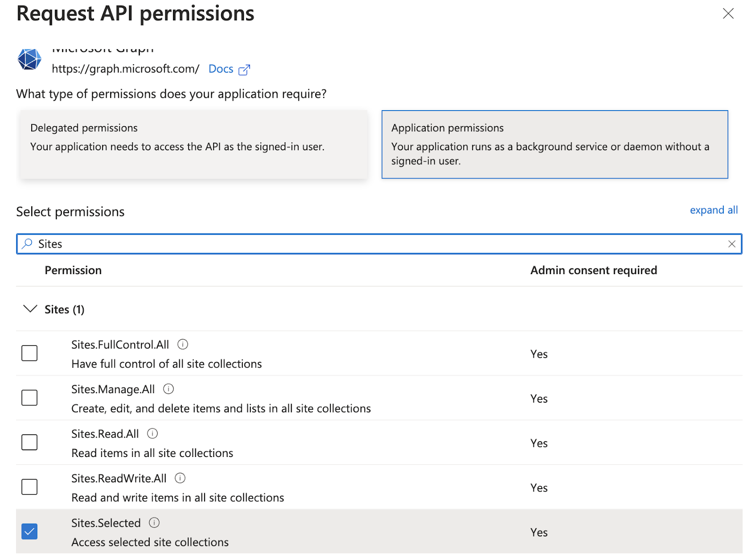756x560 pixels.
Task: Choose Application permissions type
Action: pos(554,144)
